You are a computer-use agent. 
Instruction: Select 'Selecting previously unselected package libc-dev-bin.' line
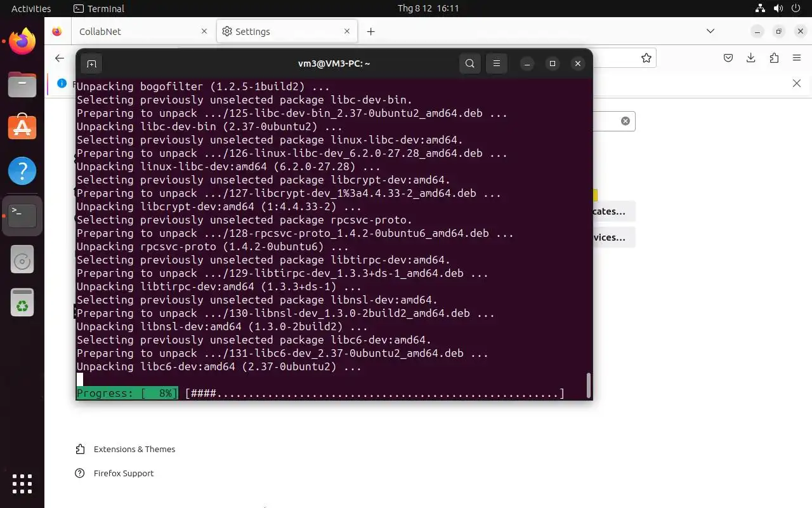[x=244, y=100]
